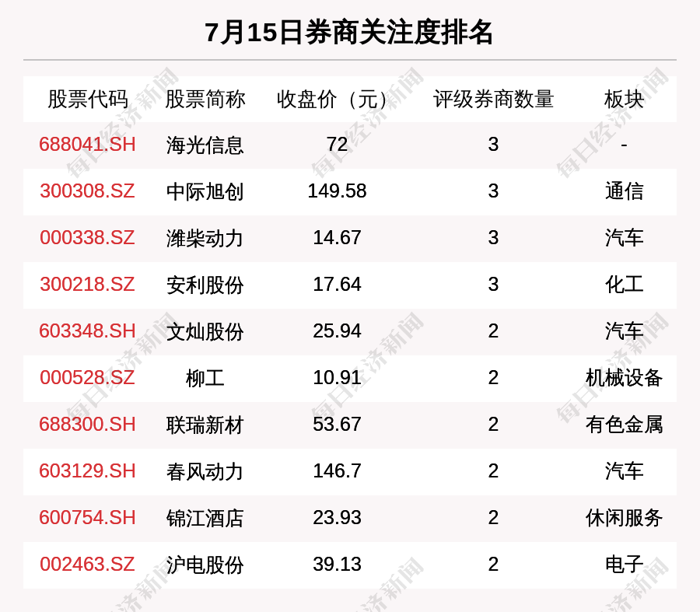
Task: Click broker count 2 in 文灿股份 row
Action: point(493,331)
